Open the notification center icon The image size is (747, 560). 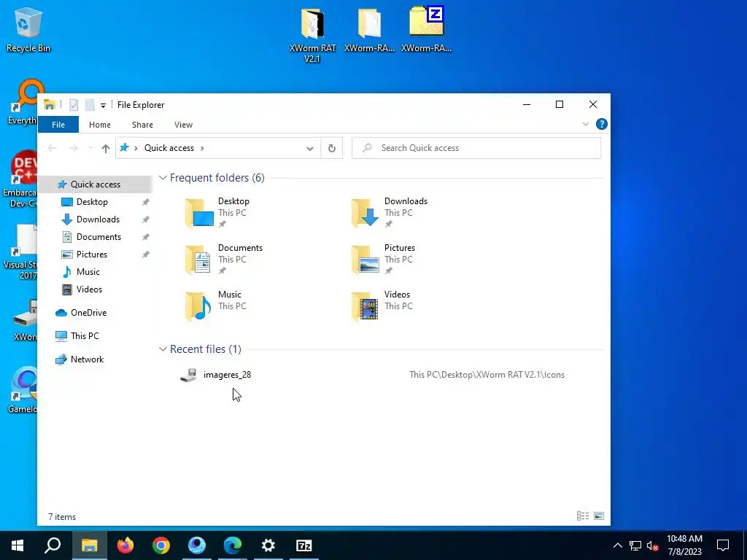(723, 545)
